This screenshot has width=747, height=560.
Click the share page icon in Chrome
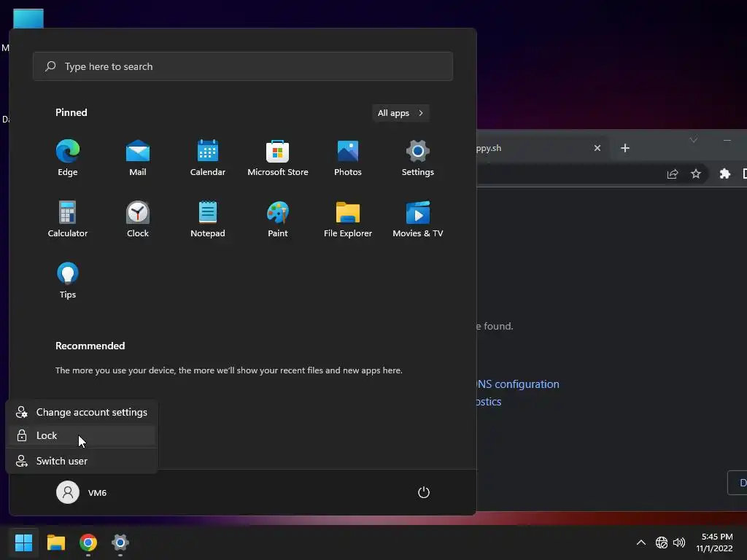673,174
